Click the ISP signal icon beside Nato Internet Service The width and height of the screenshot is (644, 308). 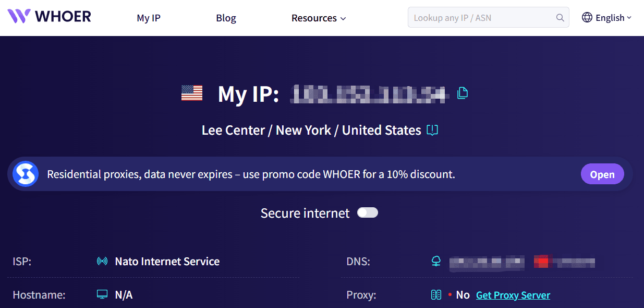(102, 262)
